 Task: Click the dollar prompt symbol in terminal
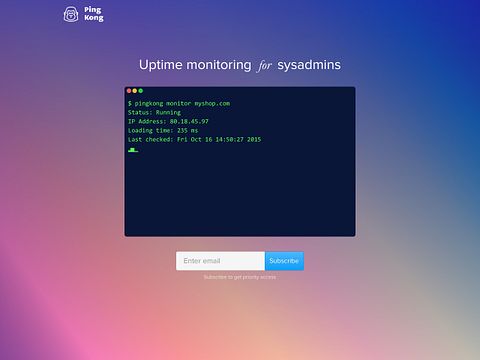click(130, 103)
